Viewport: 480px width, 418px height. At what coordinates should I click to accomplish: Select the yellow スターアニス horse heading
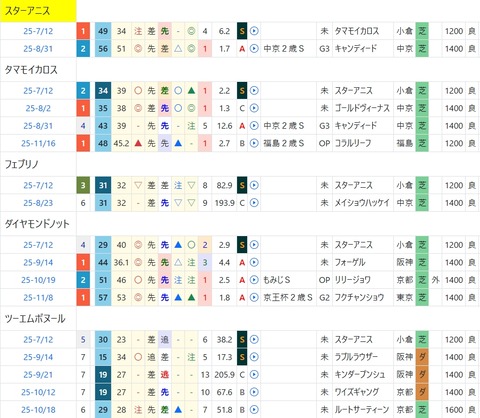(38, 11)
